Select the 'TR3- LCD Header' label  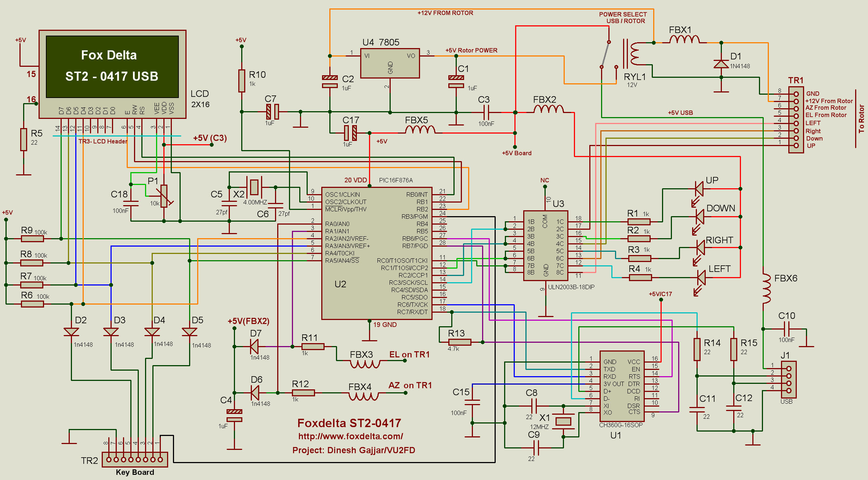pos(103,141)
